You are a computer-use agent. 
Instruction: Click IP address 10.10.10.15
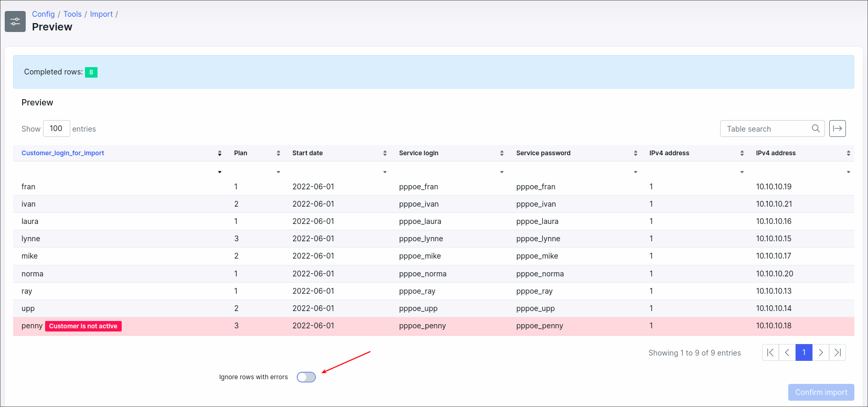point(774,239)
